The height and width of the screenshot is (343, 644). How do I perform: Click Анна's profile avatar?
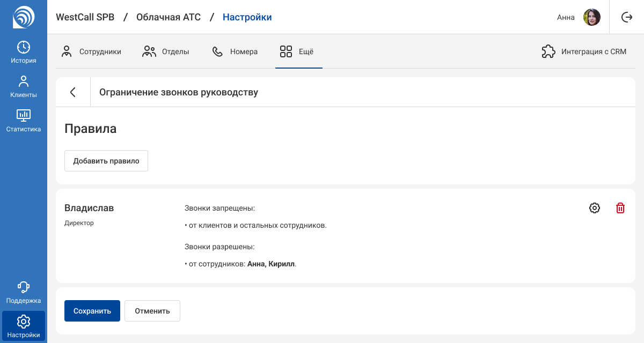click(592, 17)
